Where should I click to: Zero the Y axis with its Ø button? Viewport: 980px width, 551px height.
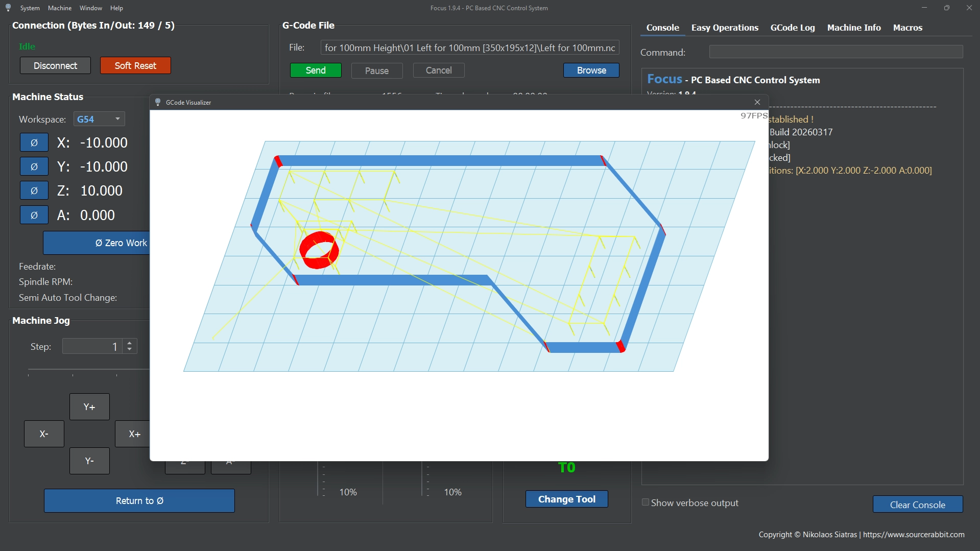coord(34,166)
